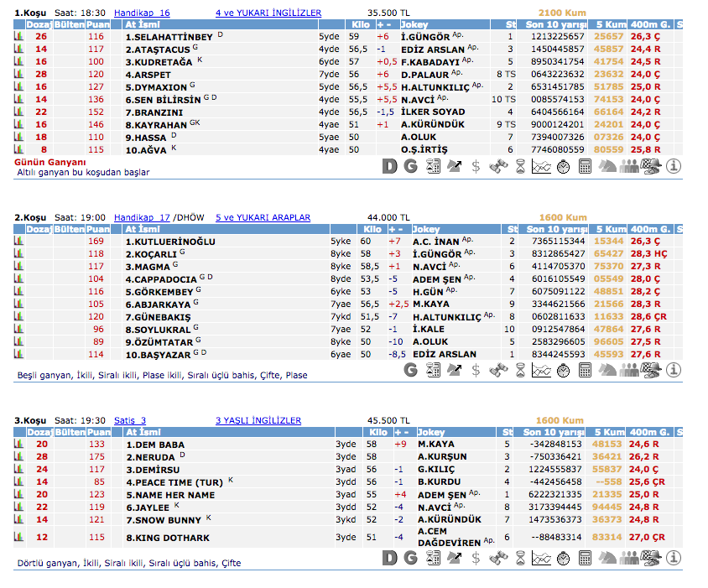
Task: Click the stats chart icon next to NERUDA
Action: [x=18, y=457]
